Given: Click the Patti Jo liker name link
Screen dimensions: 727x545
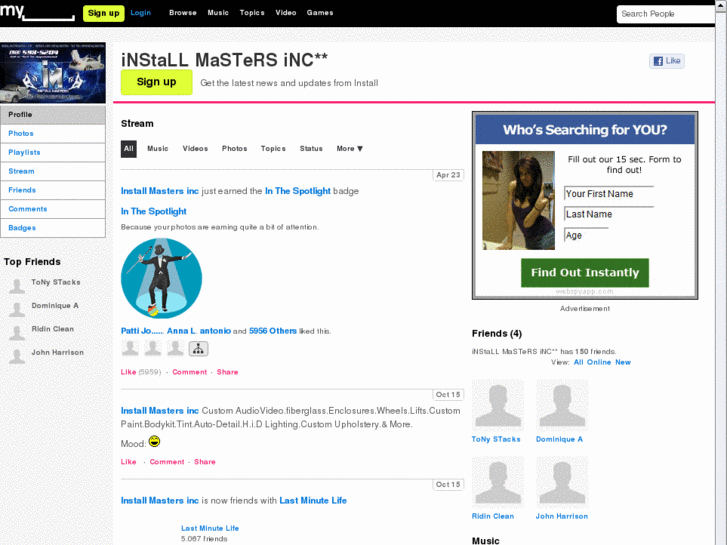Looking at the screenshot, I should pos(142,331).
